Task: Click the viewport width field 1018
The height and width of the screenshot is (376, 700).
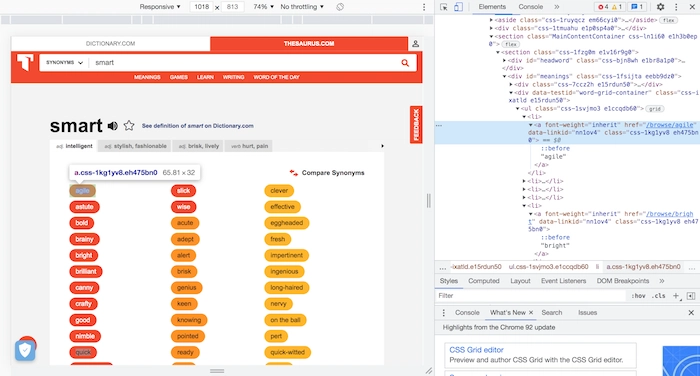Action: pyautogui.click(x=201, y=7)
